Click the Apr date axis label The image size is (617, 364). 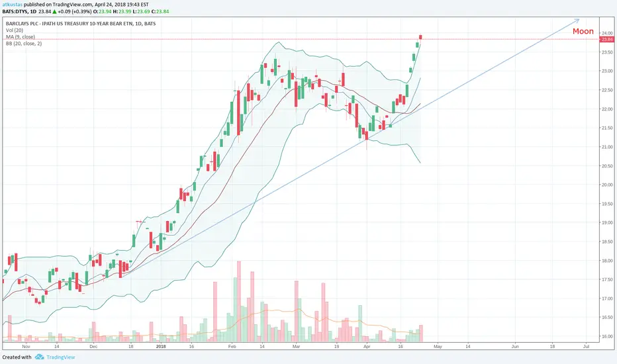[367, 347]
